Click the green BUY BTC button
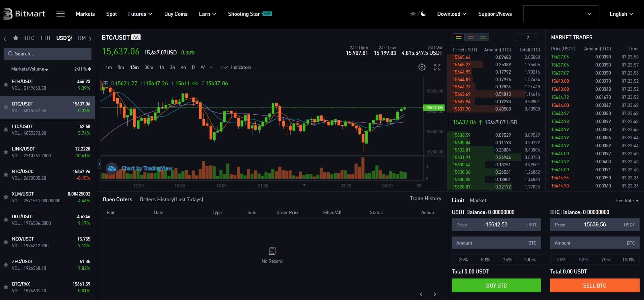Viewport: 644px width, 300px height. pyautogui.click(x=496, y=286)
